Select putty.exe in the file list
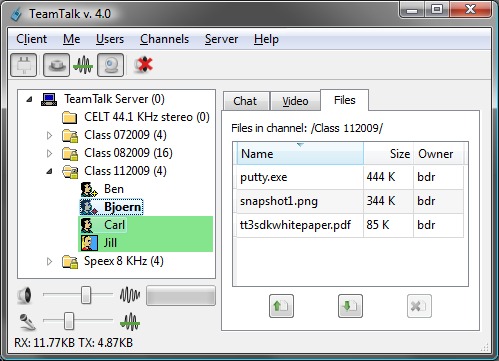The width and height of the screenshot is (499, 361). [x=264, y=177]
